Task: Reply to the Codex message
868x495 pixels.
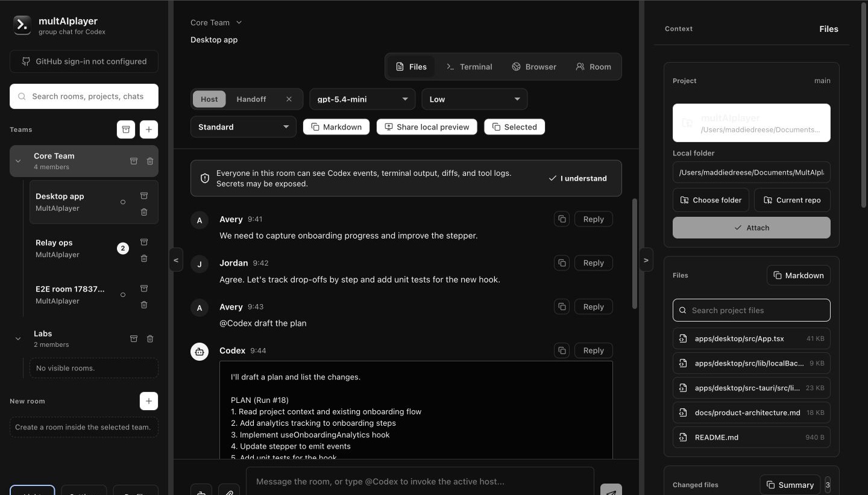Action: coord(594,350)
